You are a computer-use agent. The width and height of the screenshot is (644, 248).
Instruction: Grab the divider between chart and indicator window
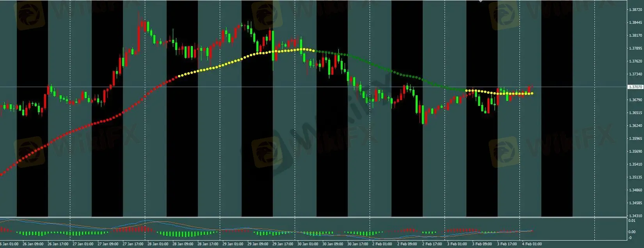(x=312, y=217)
